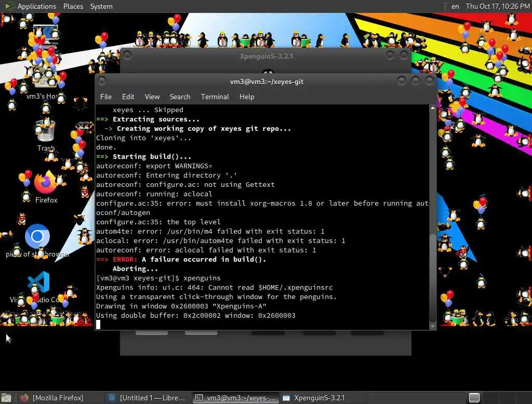Open the Edit menu in terminal
This screenshot has height=404, width=532.
click(128, 97)
